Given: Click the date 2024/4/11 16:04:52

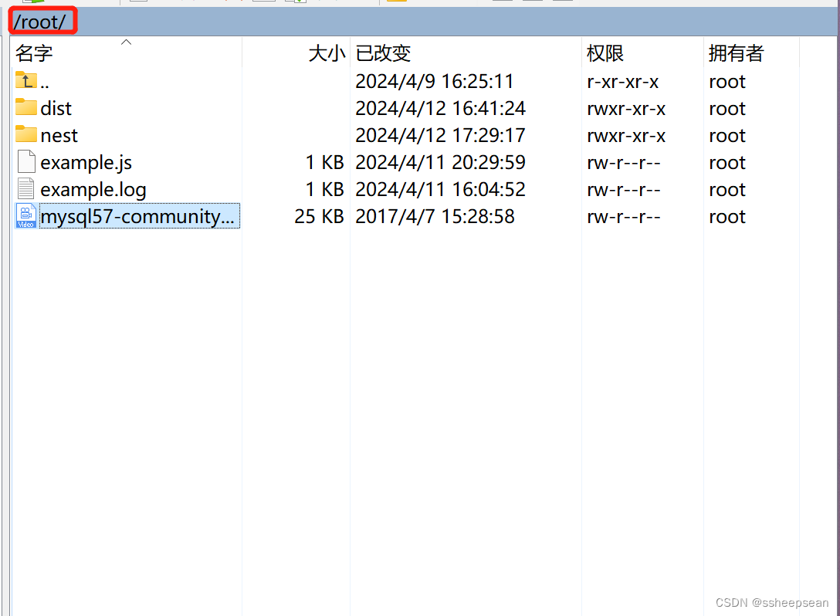Looking at the screenshot, I should 440,190.
